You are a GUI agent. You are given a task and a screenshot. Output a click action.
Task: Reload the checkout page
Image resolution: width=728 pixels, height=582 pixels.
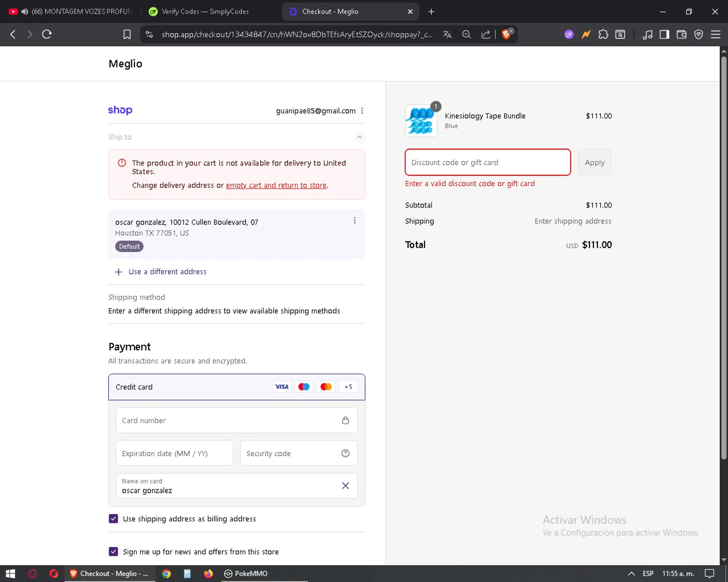point(47,34)
